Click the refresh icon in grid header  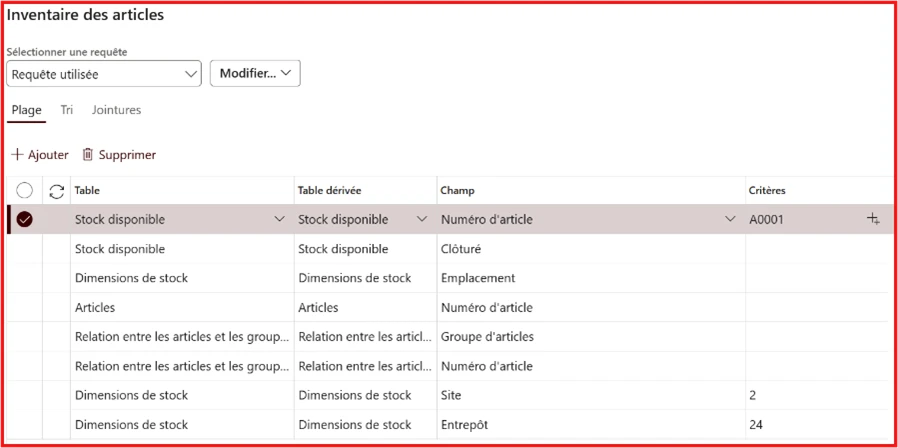point(56,191)
